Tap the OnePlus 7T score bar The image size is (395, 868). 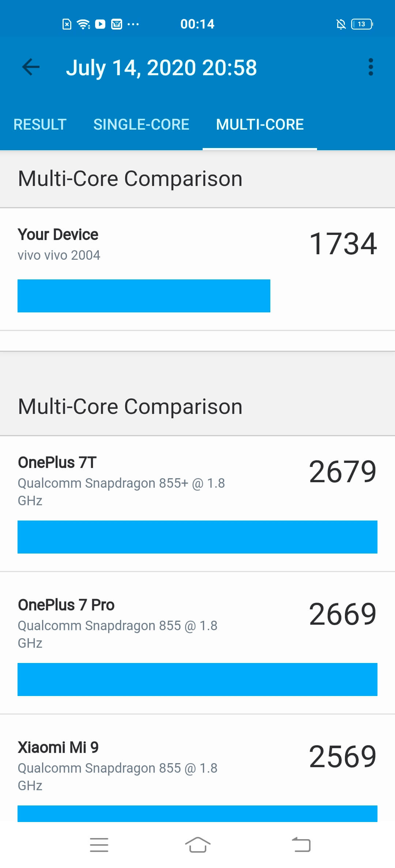[197, 537]
